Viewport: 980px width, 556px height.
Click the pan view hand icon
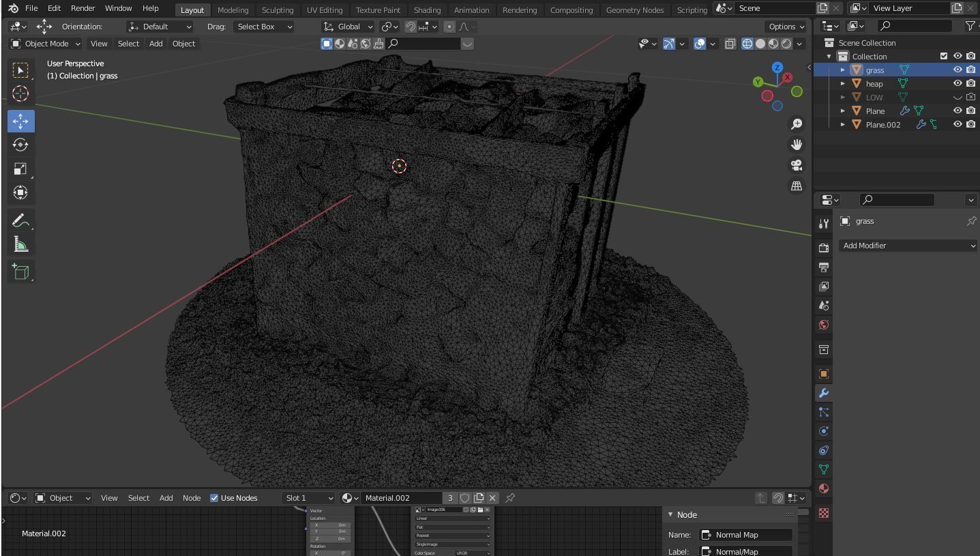797,145
